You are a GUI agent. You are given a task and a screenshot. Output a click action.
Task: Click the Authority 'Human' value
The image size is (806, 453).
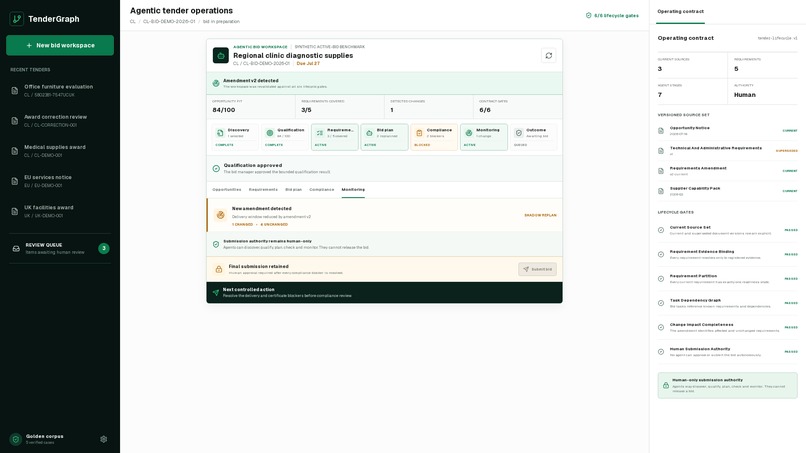(x=744, y=95)
